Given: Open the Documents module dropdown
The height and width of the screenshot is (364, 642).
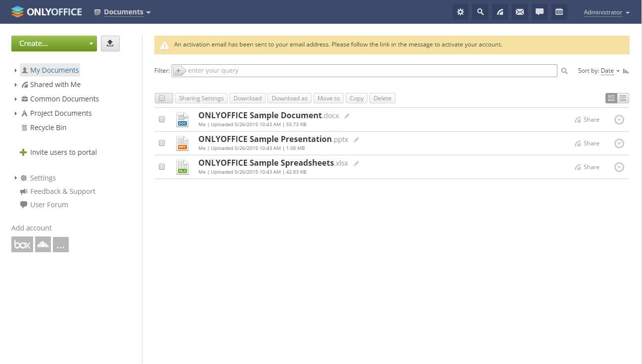Looking at the screenshot, I should pyautogui.click(x=123, y=12).
